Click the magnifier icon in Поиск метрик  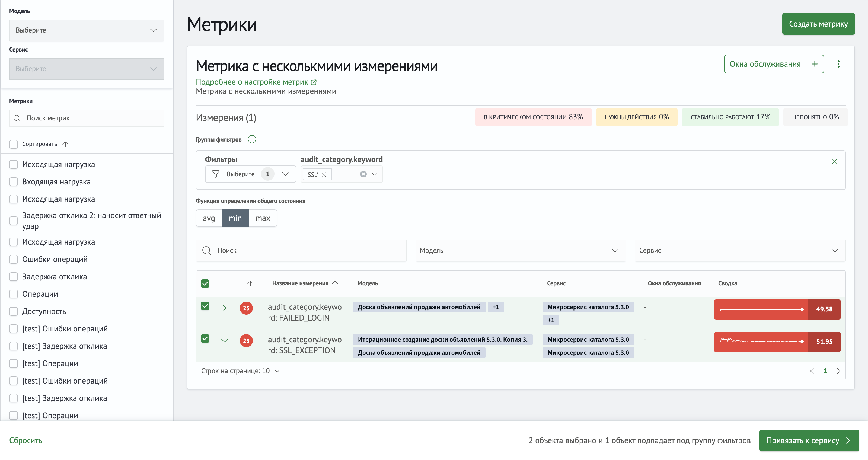point(17,118)
